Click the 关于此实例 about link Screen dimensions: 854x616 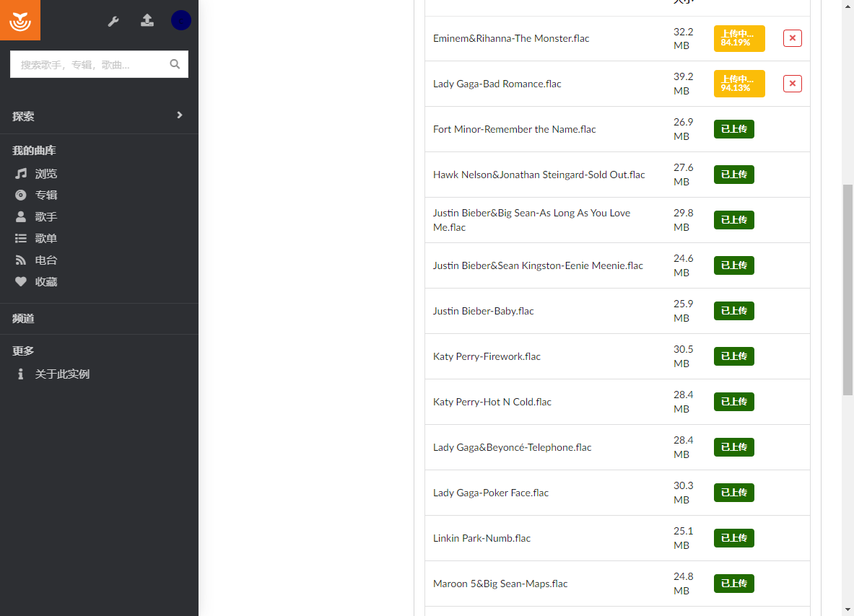[62, 374]
